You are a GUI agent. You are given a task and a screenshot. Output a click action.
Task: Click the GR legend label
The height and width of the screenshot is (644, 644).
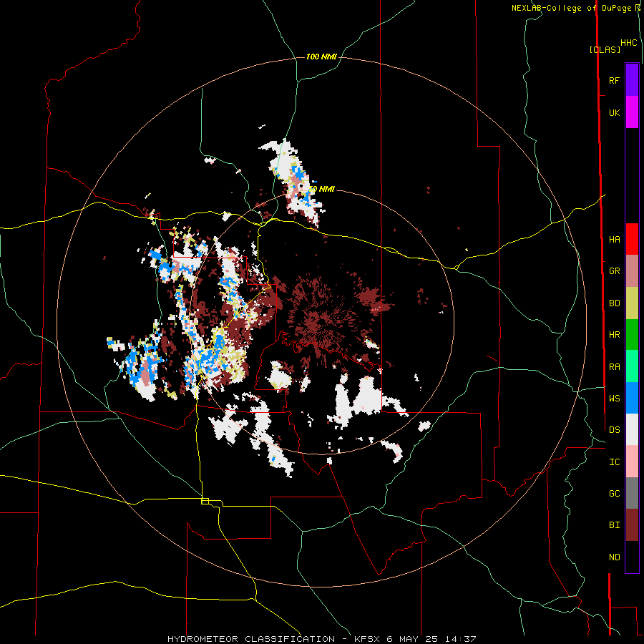614,270
